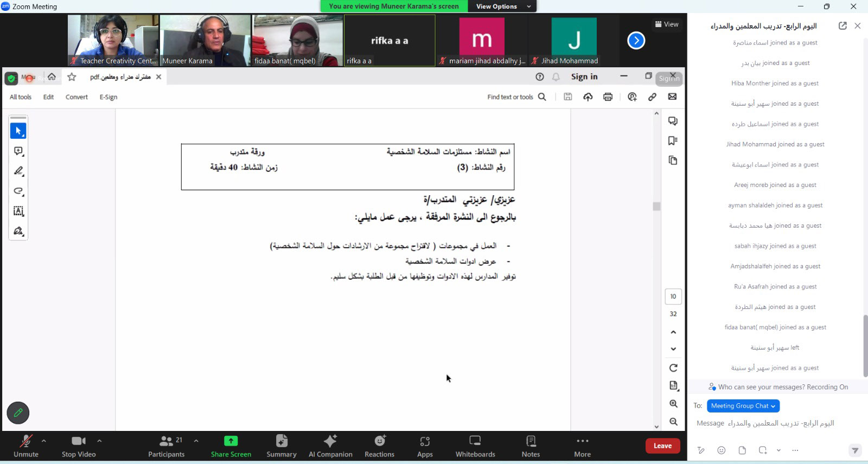Leave the meeting

tap(662, 446)
